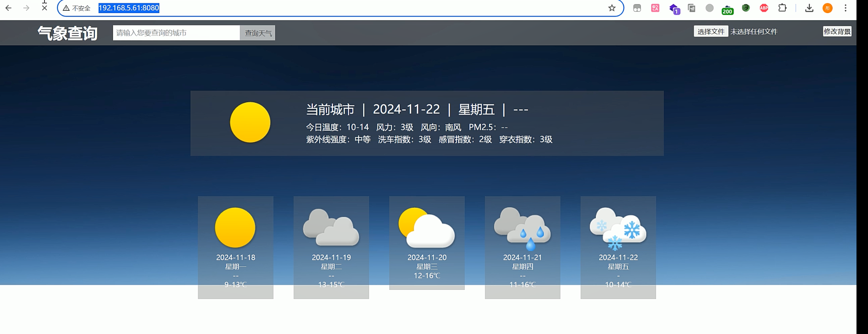Image resolution: width=868 pixels, height=334 pixels.
Task: Click the 2024-11-19 date label
Action: point(331,257)
